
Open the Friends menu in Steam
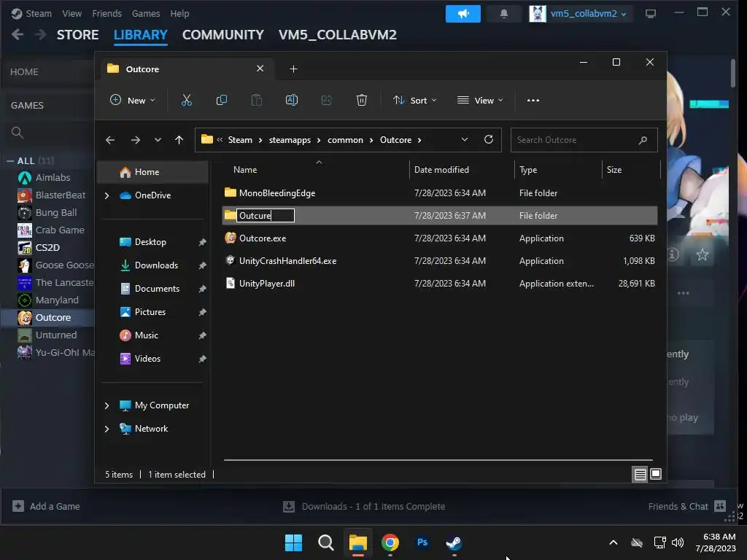[x=107, y=13]
